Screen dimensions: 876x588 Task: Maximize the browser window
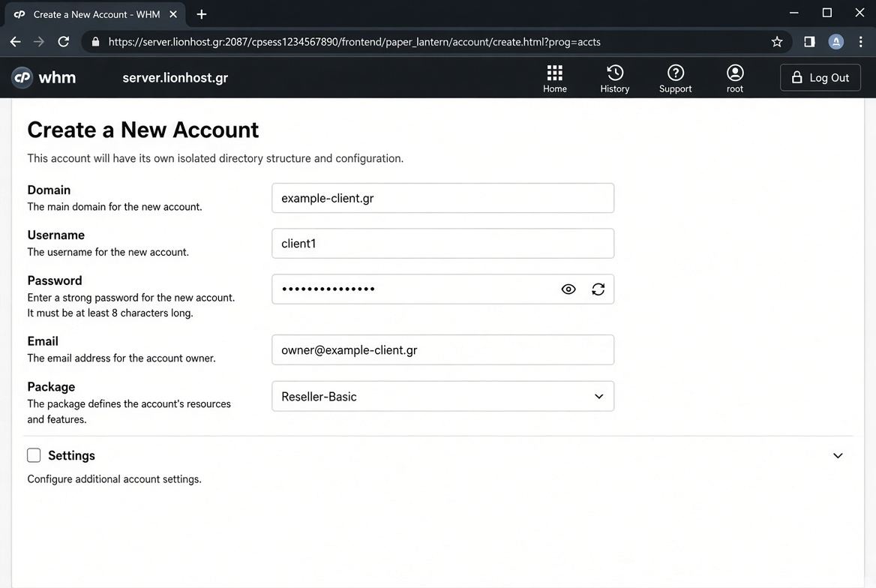[x=826, y=13]
